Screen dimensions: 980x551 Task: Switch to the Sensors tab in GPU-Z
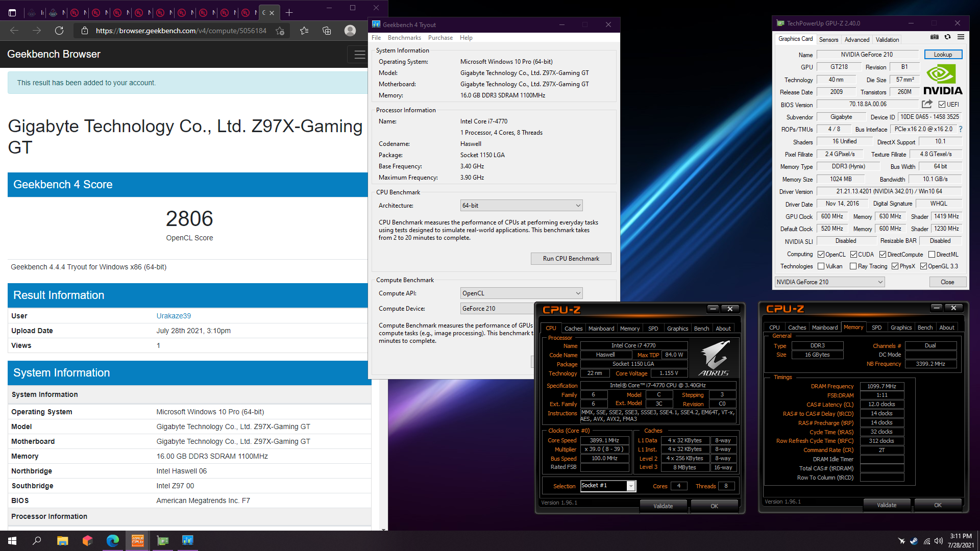[828, 40]
